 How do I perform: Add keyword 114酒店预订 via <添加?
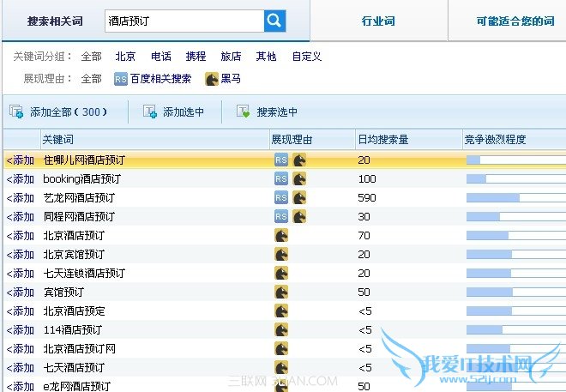click(21, 330)
